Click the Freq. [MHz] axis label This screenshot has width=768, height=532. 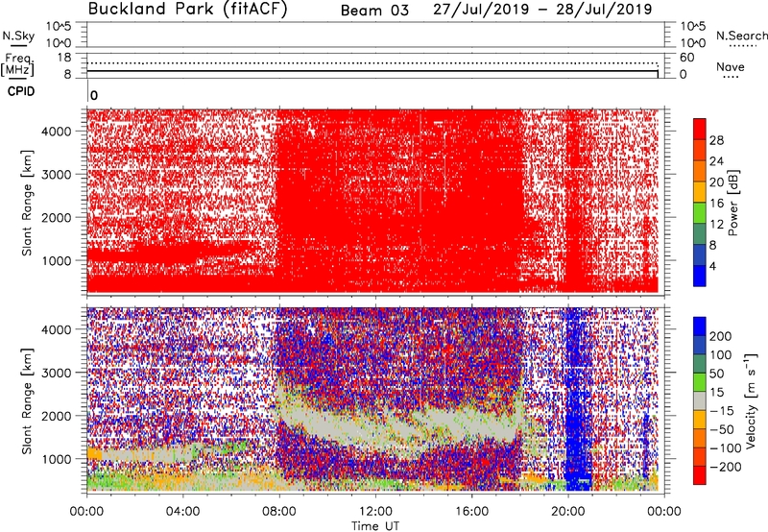[17, 65]
